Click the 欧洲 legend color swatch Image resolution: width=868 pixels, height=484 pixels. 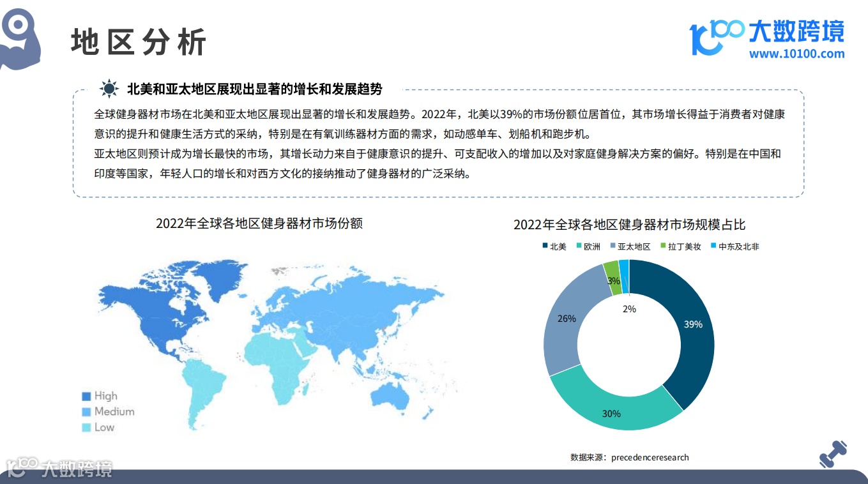[x=578, y=246]
